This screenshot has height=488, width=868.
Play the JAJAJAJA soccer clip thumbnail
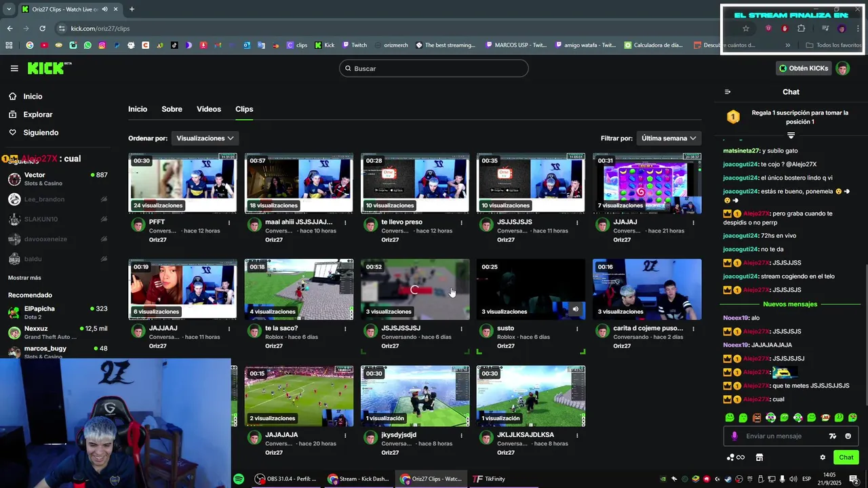pos(299,396)
